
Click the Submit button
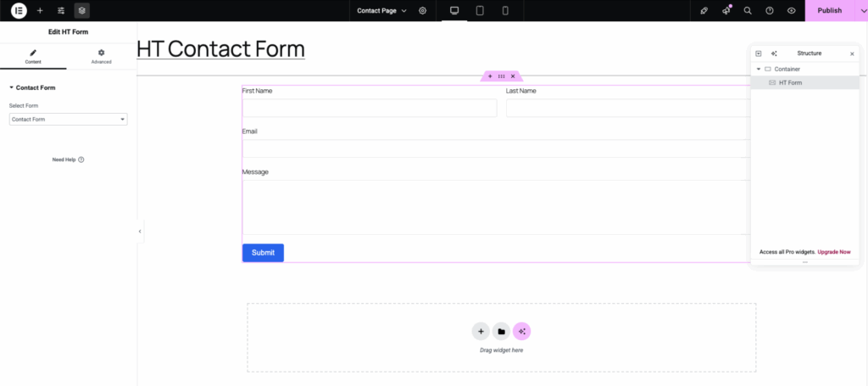263,253
